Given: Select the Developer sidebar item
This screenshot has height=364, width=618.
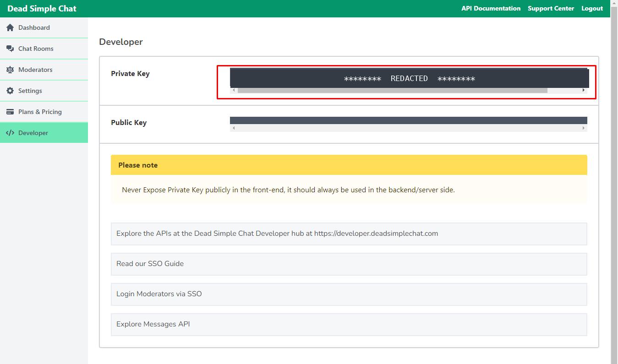Looking at the screenshot, I should (44, 133).
